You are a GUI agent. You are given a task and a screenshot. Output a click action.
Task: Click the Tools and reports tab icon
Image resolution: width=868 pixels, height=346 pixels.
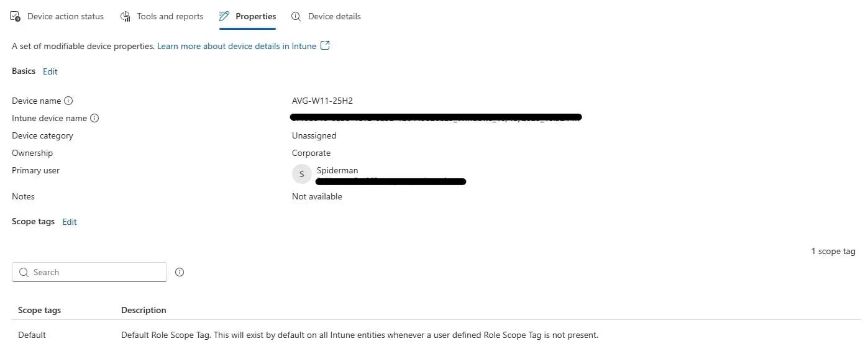click(x=126, y=16)
